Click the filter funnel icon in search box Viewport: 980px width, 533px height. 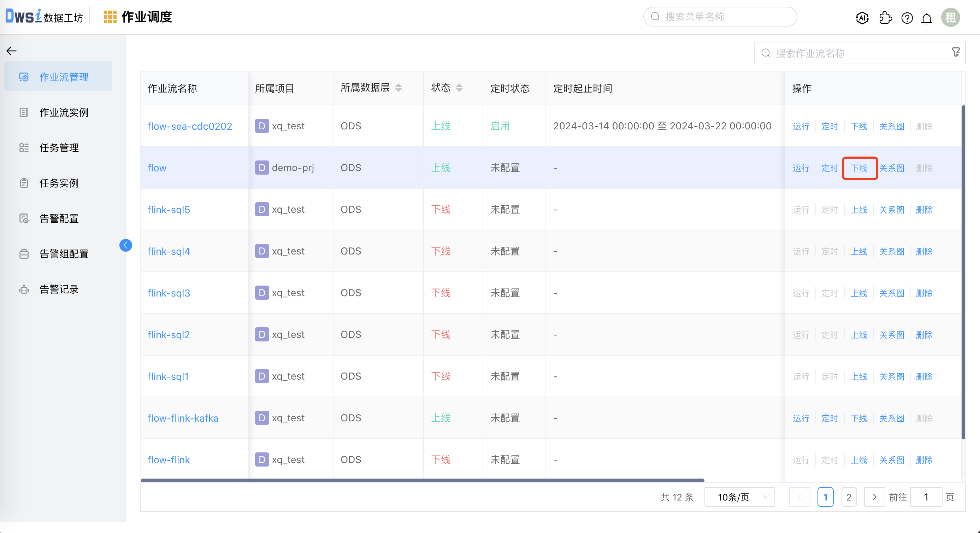pos(956,53)
